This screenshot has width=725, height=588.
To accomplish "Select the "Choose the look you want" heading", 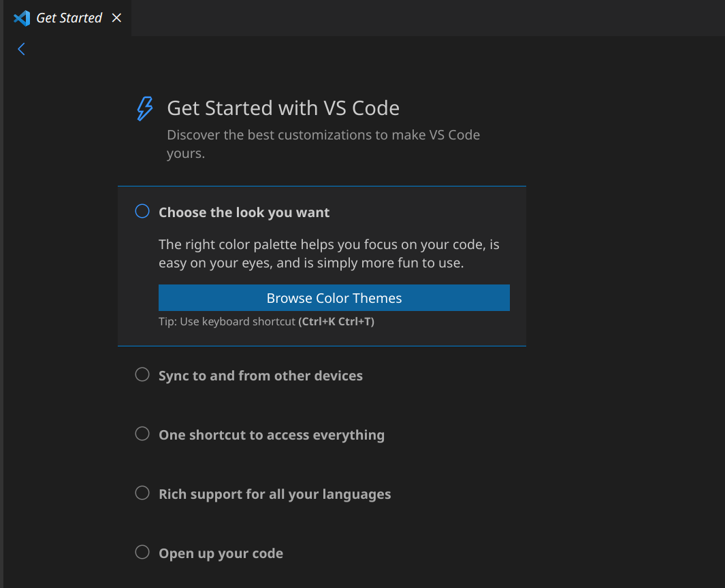I will pos(244,212).
